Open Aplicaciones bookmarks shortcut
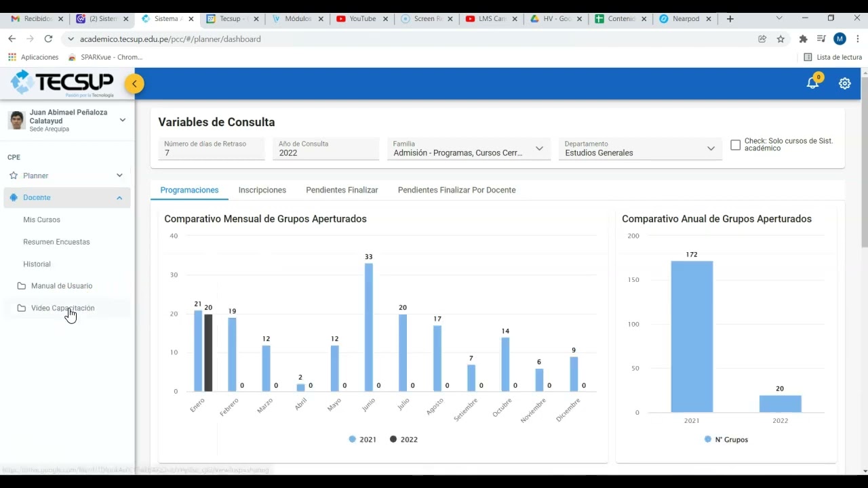 point(33,58)
